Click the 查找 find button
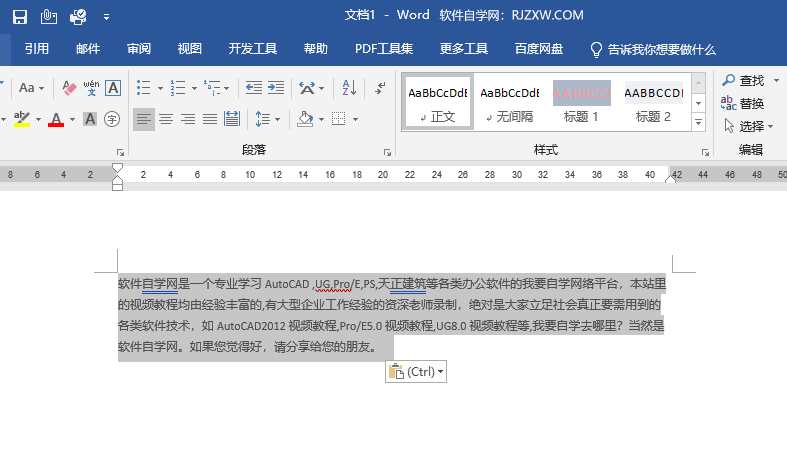This screenshot has width=787, height=453. click(743, 80)
